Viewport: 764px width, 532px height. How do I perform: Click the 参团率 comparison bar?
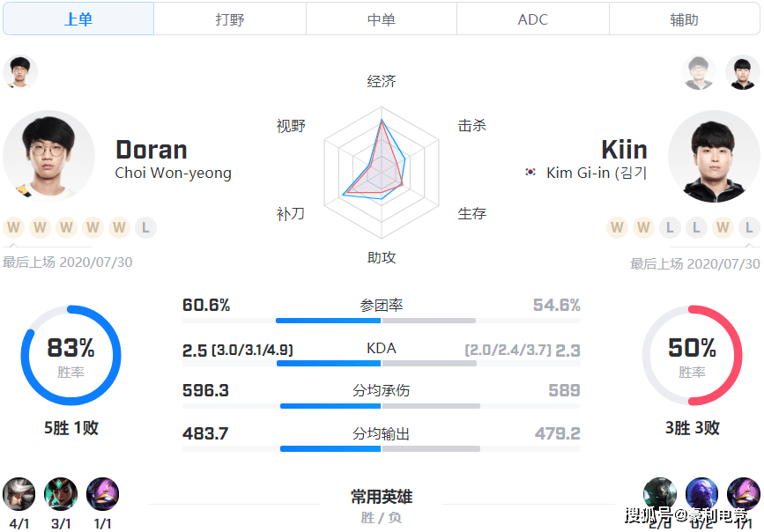(x=382, y=321)
